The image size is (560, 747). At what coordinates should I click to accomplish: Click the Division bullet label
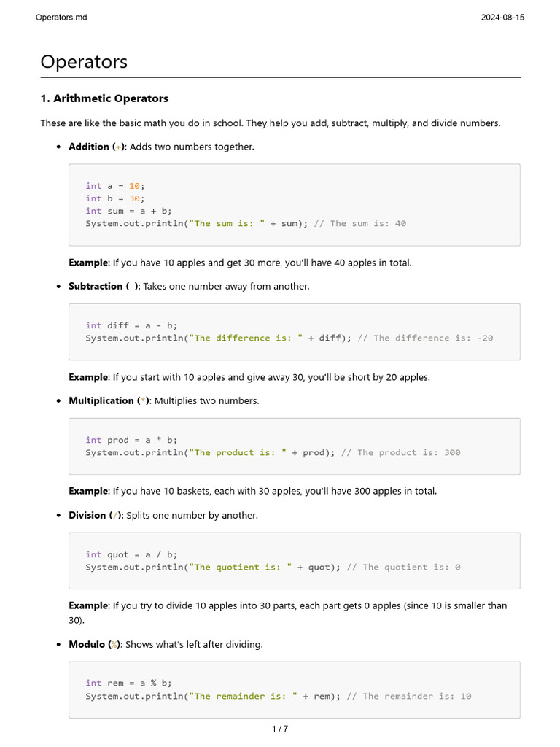pyautogui.click(x=96, y=515)
